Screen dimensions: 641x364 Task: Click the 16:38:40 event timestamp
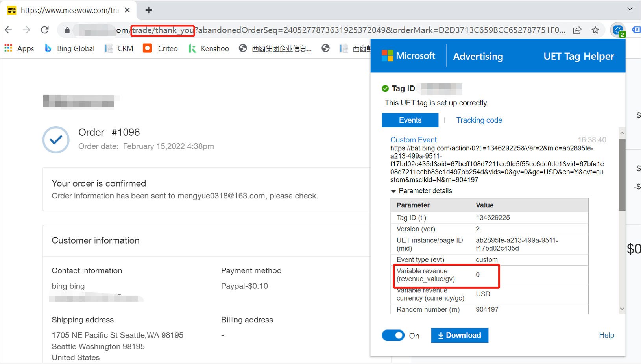[x=592, y=140]
